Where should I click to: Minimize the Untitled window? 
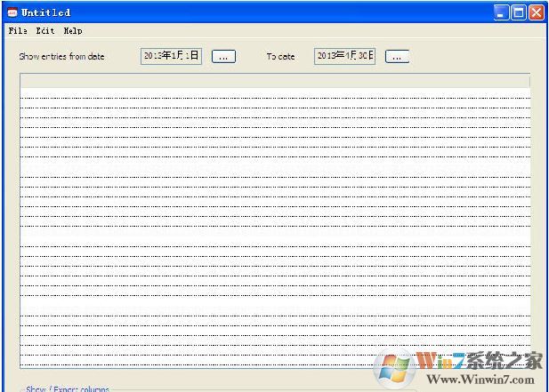(501, 13)
